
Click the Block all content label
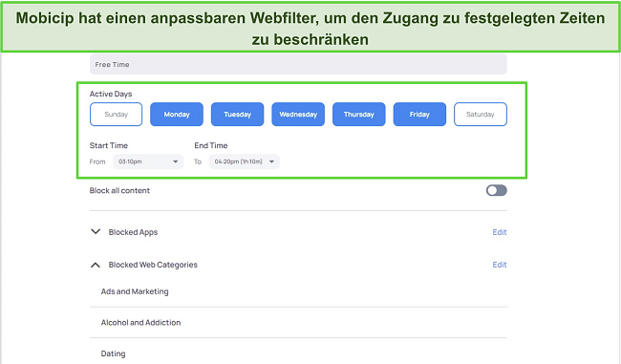click(119, 190)
